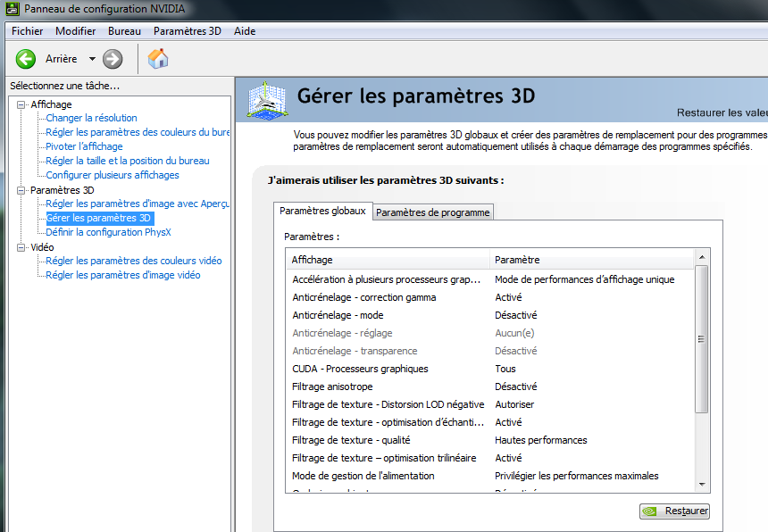Image resolution: width=768 pixels, height=532 pixels.
Task: Click the settings list vertical scrollbar
Action: point(702,339)
